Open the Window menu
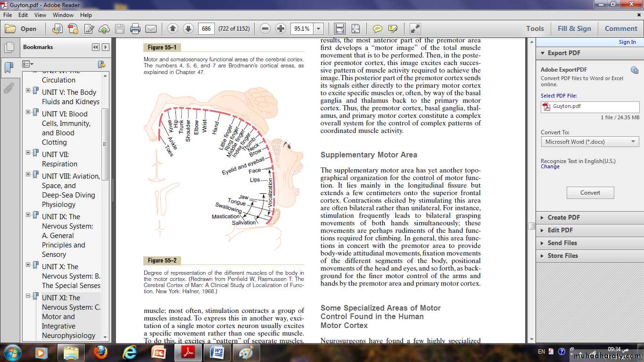This screenshot has width=644, height=362. coord(63,15)
